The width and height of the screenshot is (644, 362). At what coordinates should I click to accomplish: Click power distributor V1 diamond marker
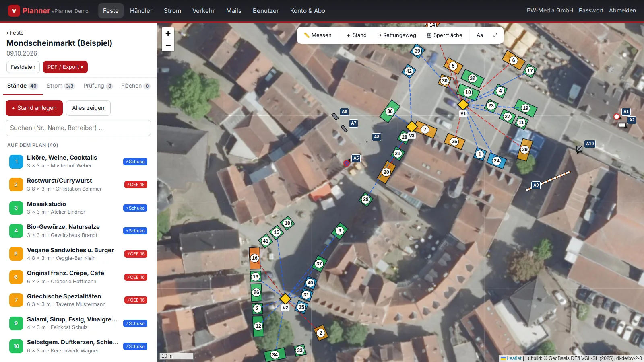tap(463, 105)
